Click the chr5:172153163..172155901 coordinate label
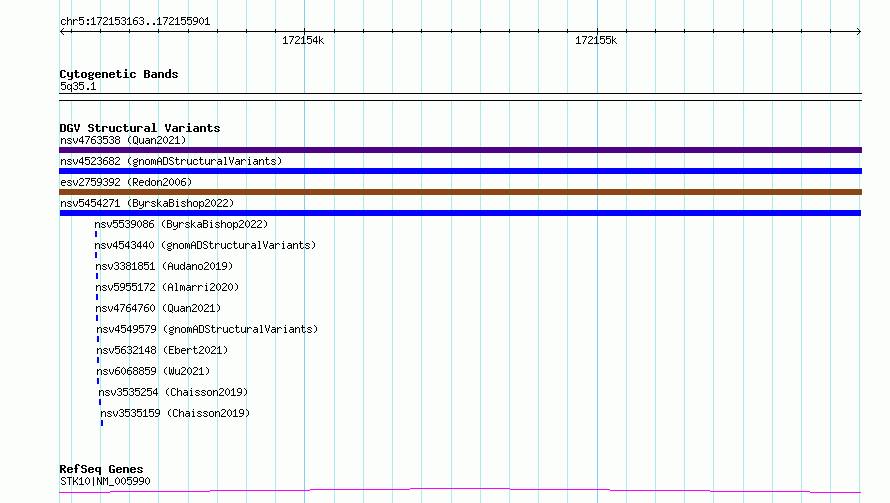890x503 pixels. 135,22
